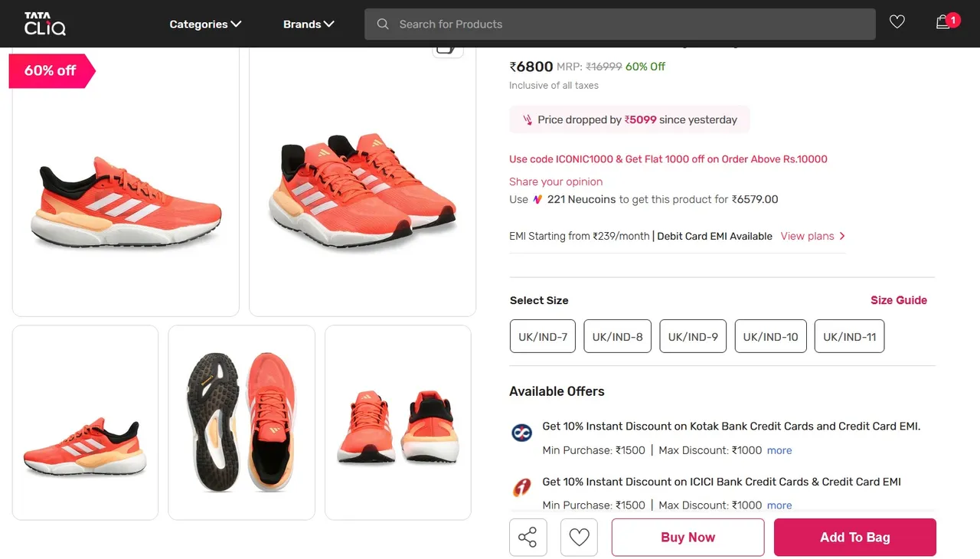Open the front and back view thumbnail
980x559 pixels.
point(398,423)
